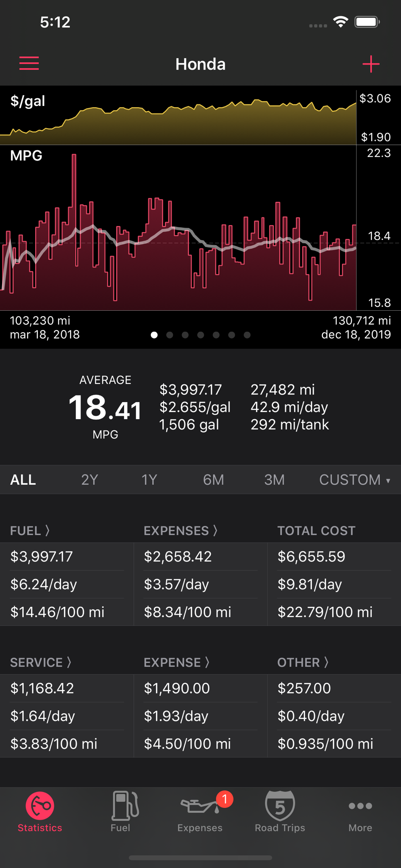Expand the OTHER section header
The image size is (401, 868).
pyautogui.click(x=303, y=662)
